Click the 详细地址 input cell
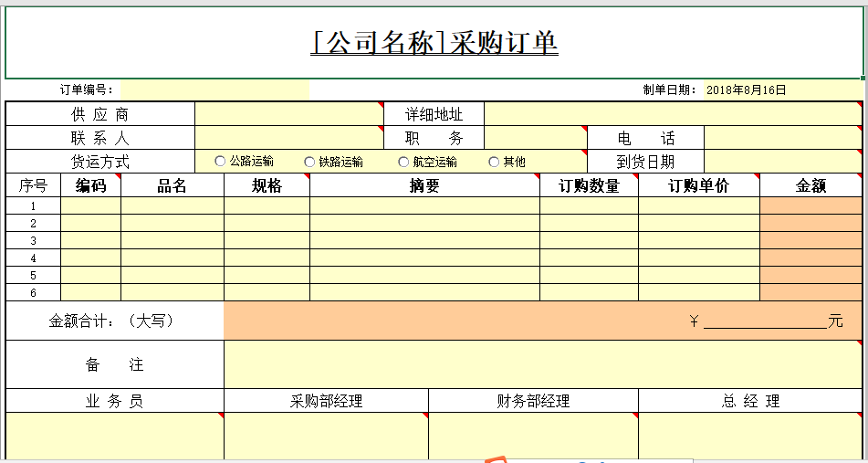 [672, 114]
